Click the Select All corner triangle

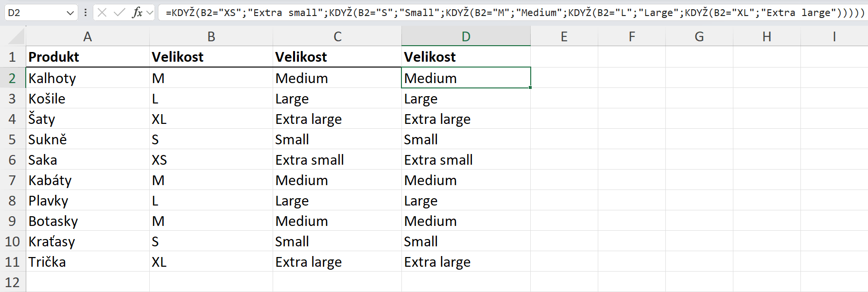click(x=17, y=37)
